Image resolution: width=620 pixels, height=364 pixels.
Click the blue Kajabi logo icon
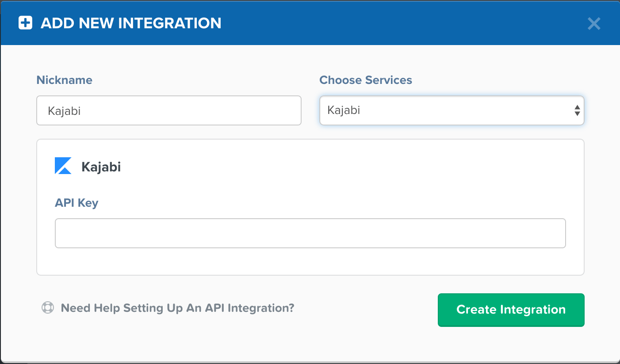pos(63,166)
